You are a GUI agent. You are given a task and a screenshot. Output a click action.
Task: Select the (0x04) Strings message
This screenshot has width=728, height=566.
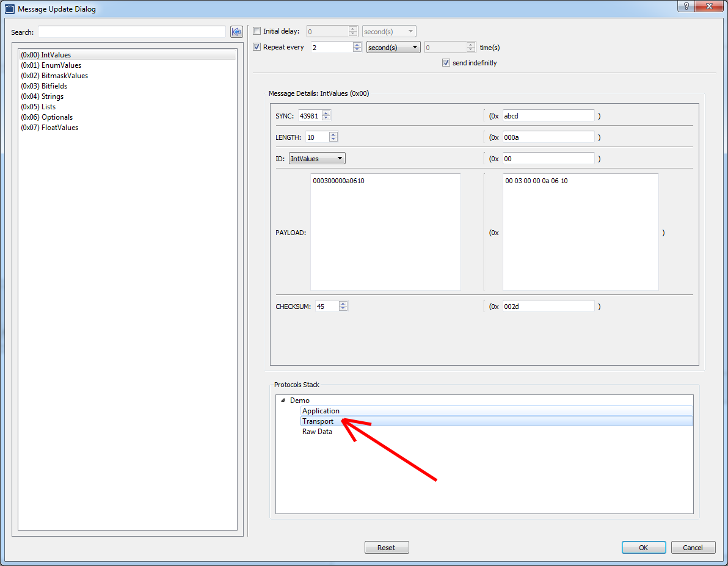[42, 96]
